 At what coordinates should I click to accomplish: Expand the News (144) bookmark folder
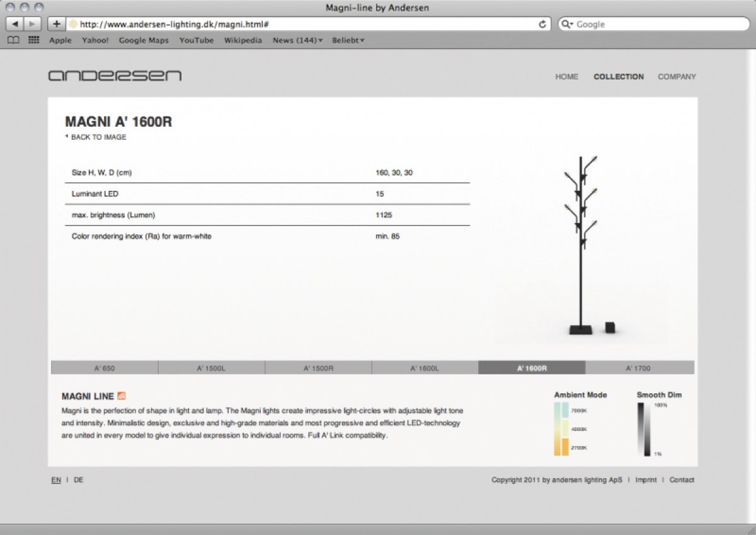point(298,40)
